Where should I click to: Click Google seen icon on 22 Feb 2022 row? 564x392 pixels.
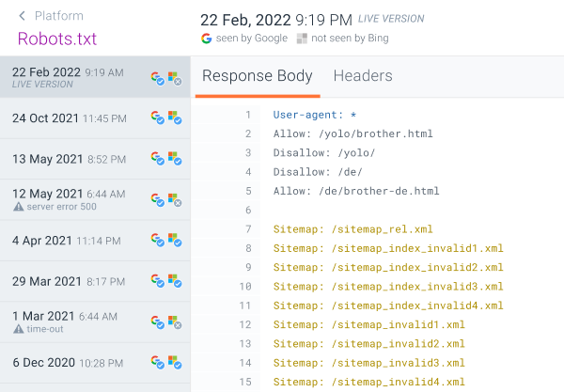pyautogui.click(x=158, y=78)
